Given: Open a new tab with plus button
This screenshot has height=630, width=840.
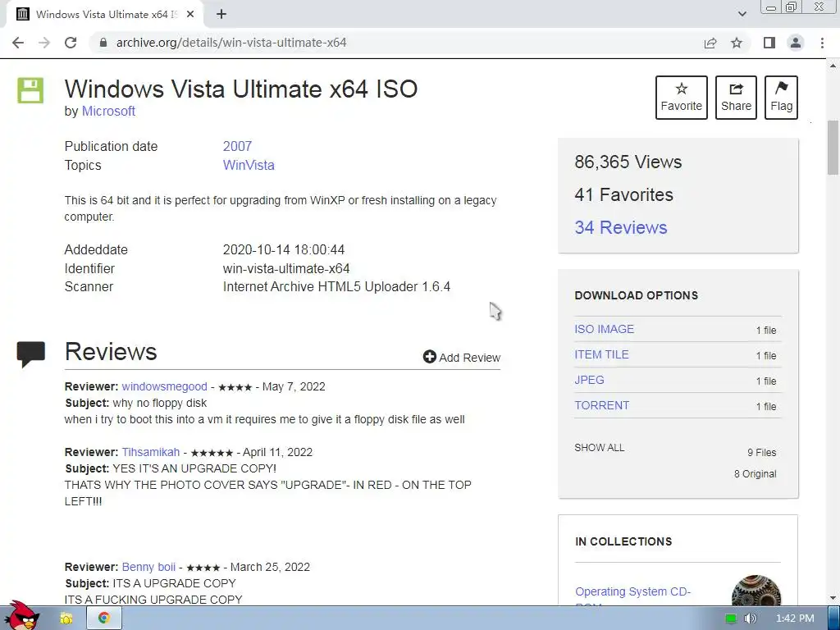Looking at the screenshot, I should (x=221, y=15).
